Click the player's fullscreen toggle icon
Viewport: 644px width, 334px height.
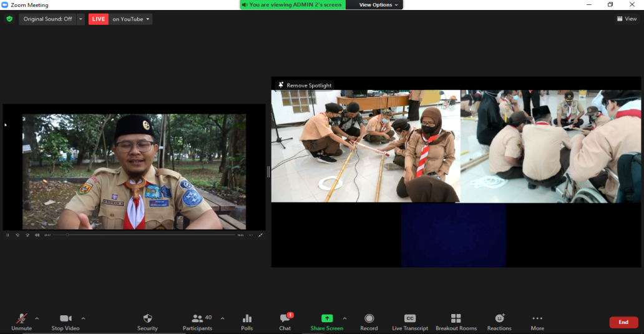click(260, 235)
